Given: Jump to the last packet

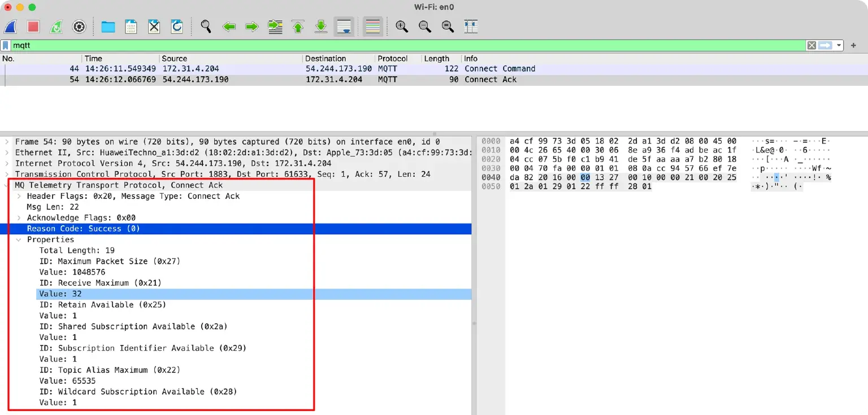Looking at the screenshot, I should (321, 27).
